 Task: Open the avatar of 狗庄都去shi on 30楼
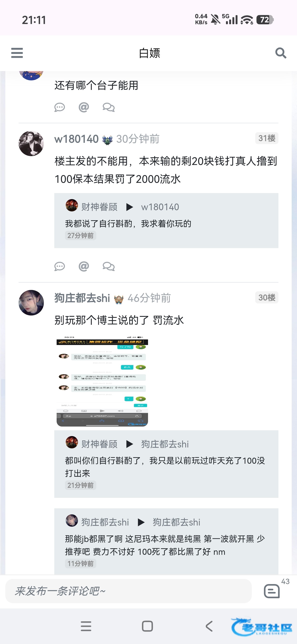(31, 302)
